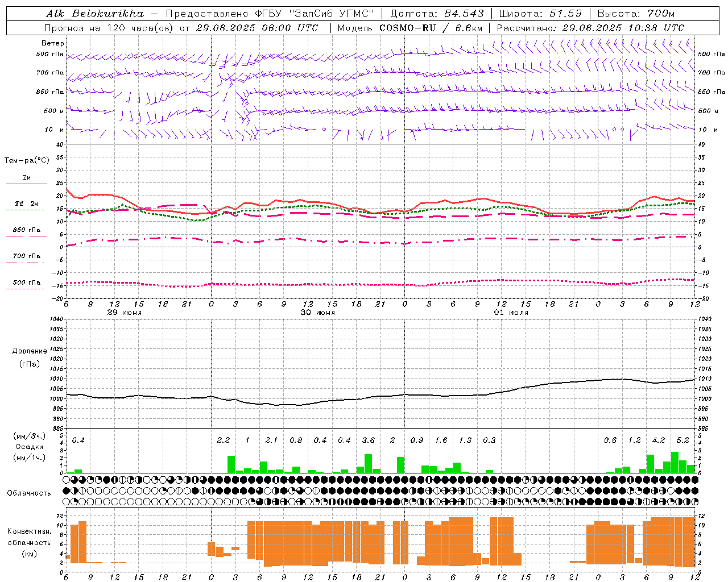The height and width of the screenshot is (582, 728).
Task: Select the latitude value 'Широта: 51.59'
Action: 540,14
